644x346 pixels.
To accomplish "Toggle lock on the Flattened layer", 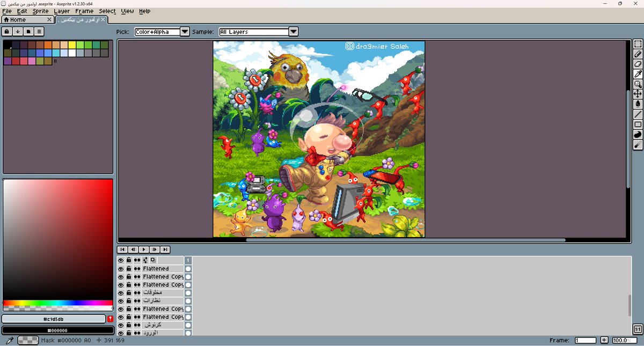I will [129, 269].
